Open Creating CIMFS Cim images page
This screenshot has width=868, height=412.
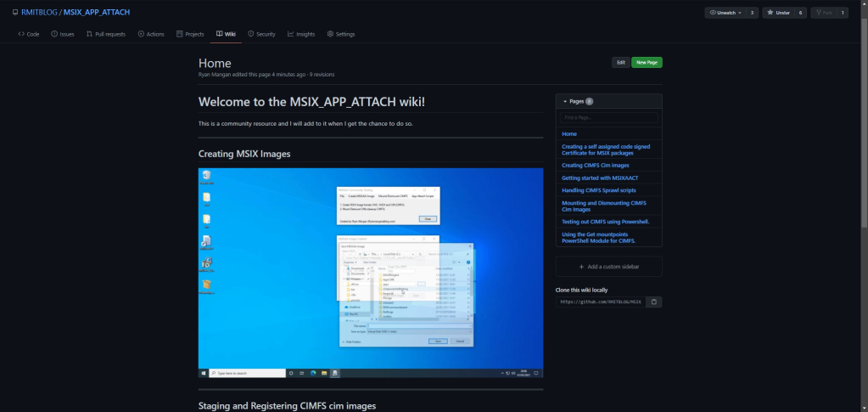tap(595, 166)
